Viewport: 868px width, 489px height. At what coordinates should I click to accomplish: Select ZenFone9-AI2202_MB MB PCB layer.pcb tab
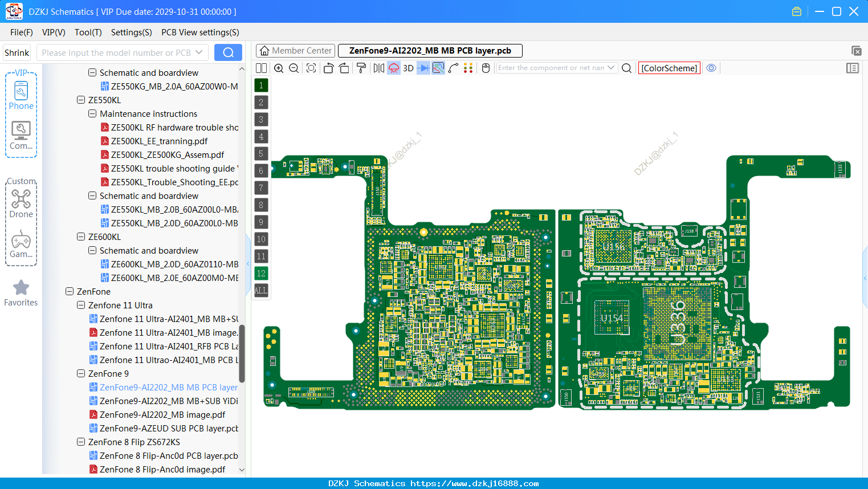(x=430, y=51)
